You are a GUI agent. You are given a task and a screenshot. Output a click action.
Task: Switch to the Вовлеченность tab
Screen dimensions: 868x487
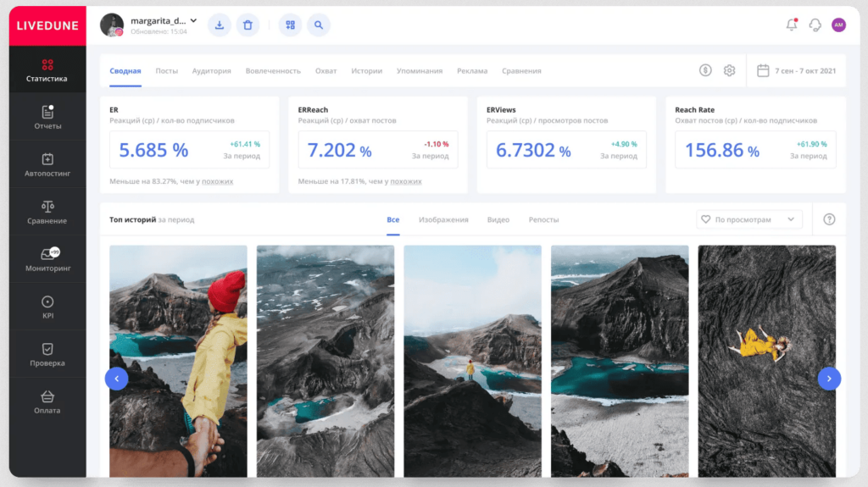(273, 71)
